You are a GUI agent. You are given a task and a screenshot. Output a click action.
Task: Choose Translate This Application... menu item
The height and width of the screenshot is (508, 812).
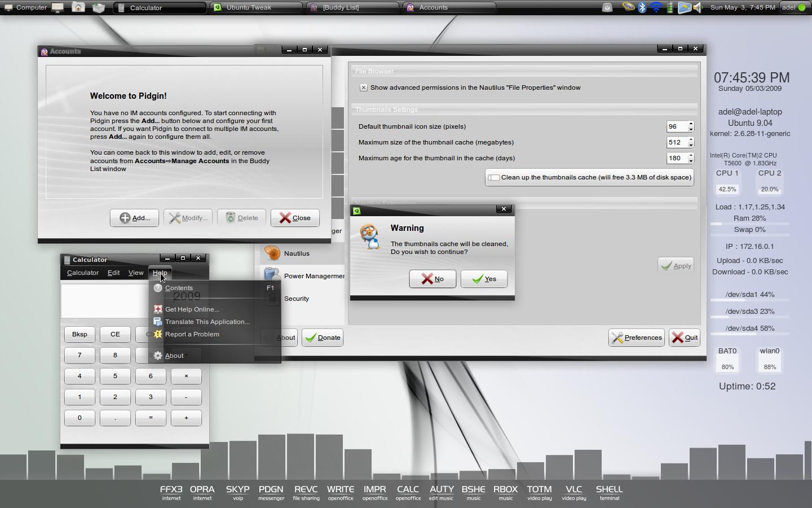[x=215, y=322]
